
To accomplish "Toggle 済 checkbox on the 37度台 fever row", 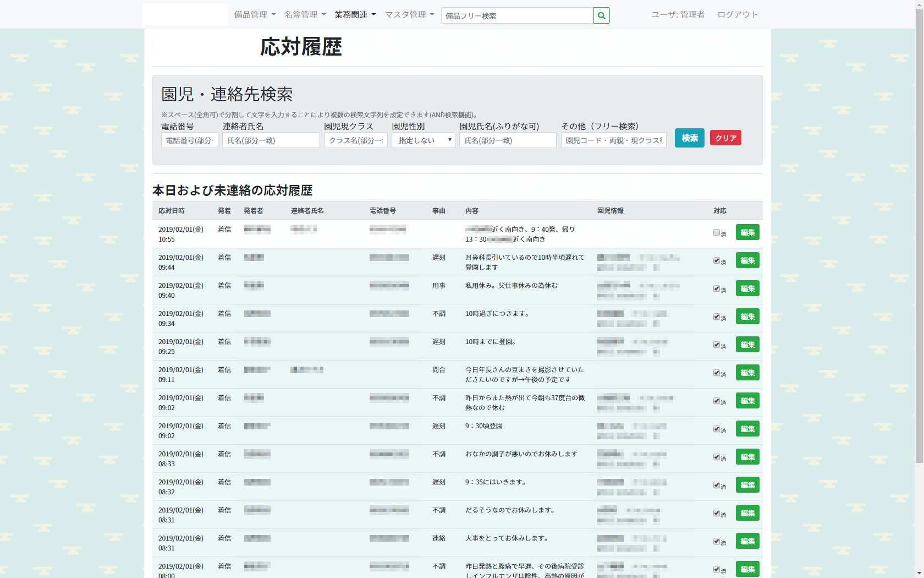I will [x=717, y=401].
